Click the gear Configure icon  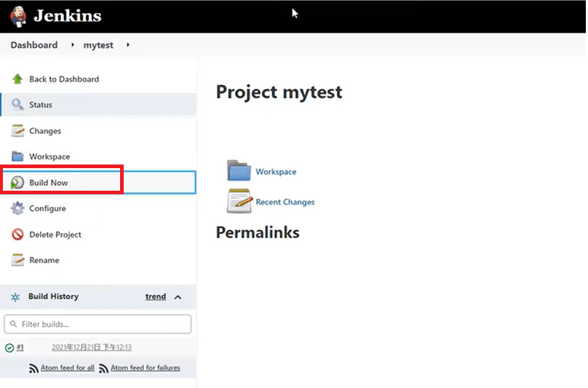(17, 208)
